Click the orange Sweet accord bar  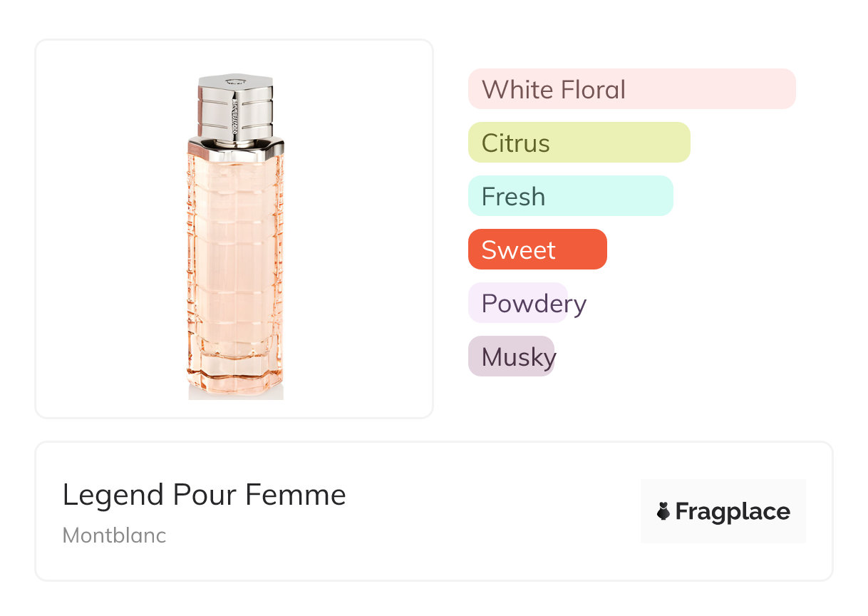pos(537,250)
